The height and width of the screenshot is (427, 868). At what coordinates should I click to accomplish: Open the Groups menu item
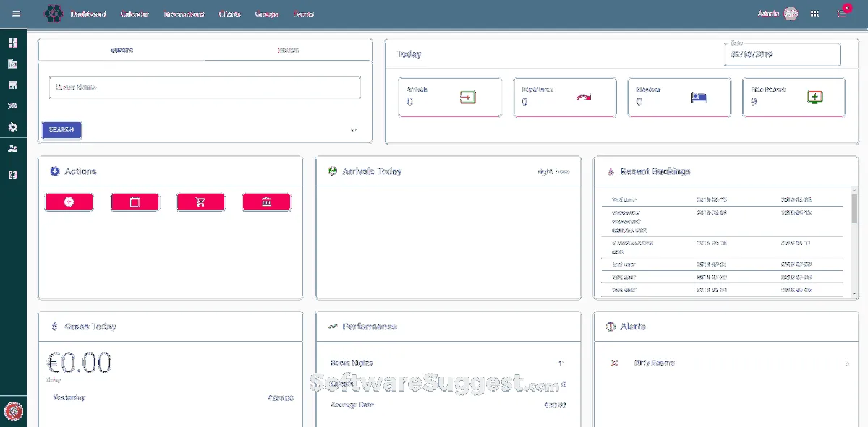(267, 14)
